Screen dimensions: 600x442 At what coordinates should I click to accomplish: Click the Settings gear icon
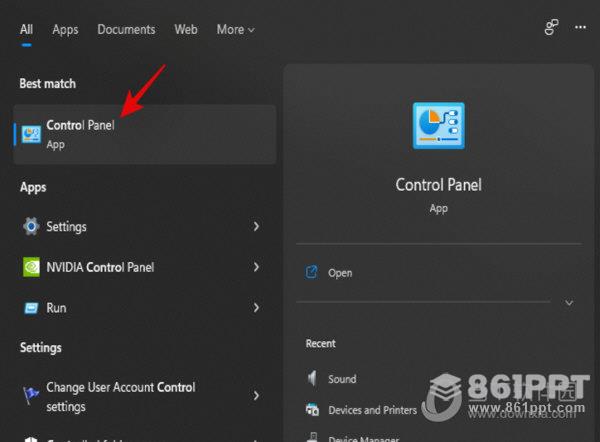point(31,226)
